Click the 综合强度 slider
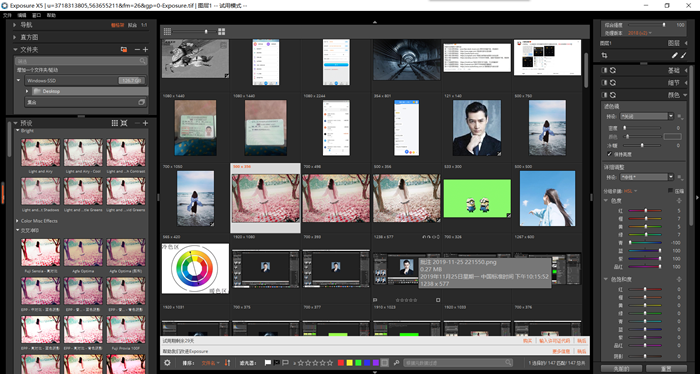Image resolution: width=700 pixels, height=374 pixels. click(647, 25)
